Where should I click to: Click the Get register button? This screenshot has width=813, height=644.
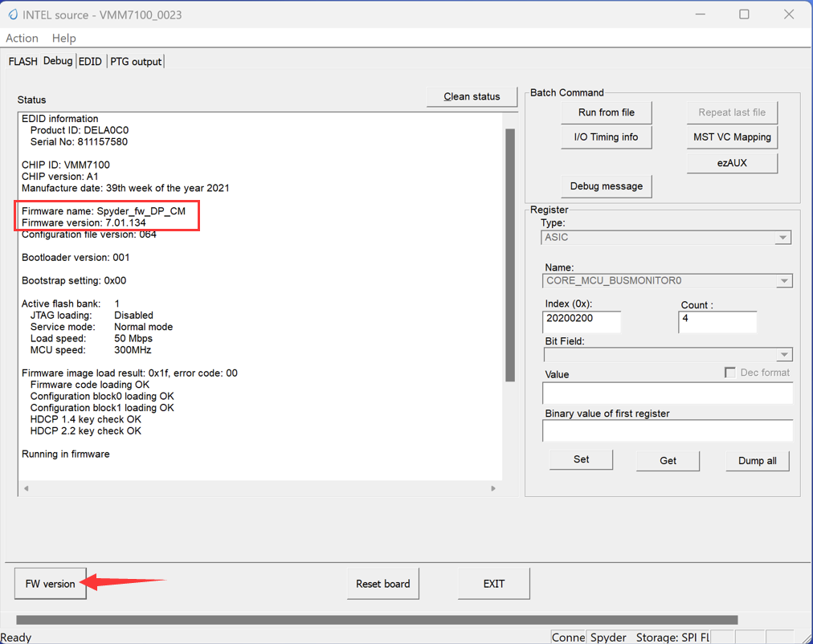pos(668,461)
